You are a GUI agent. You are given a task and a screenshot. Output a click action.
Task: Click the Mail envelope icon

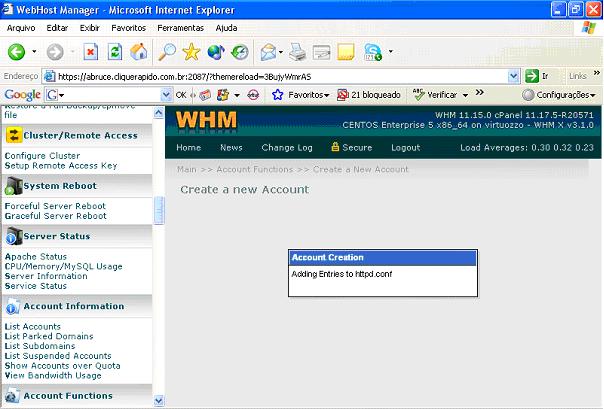click(x=268, y=52)
